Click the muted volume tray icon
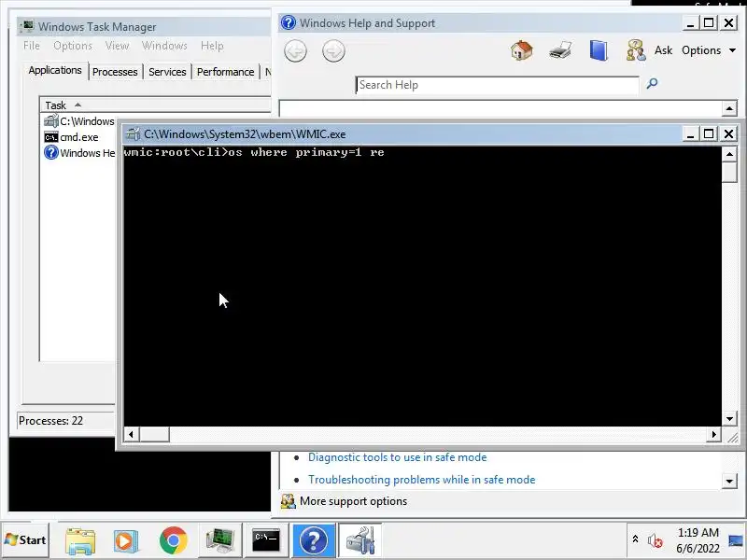 click(655, 541)
